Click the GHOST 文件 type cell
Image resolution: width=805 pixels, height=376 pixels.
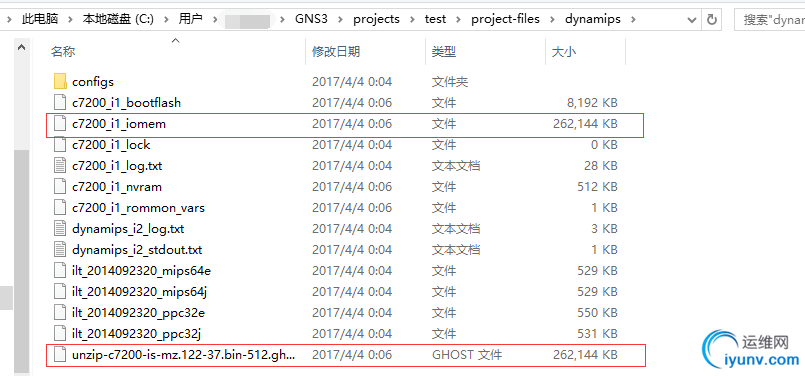tap(467, 354)
